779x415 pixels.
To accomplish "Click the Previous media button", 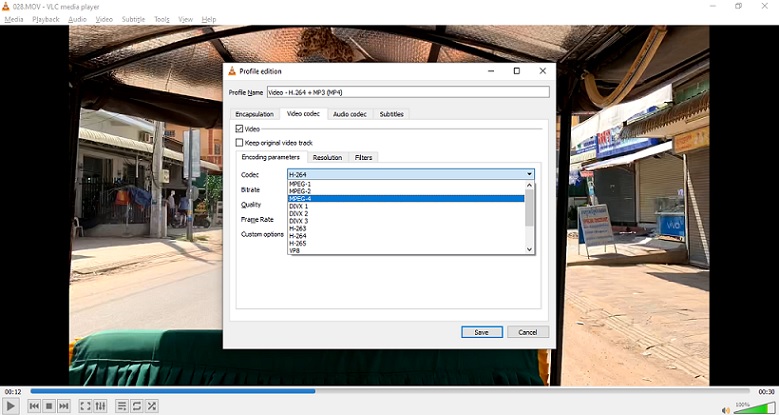I will [x=34, y=406].
